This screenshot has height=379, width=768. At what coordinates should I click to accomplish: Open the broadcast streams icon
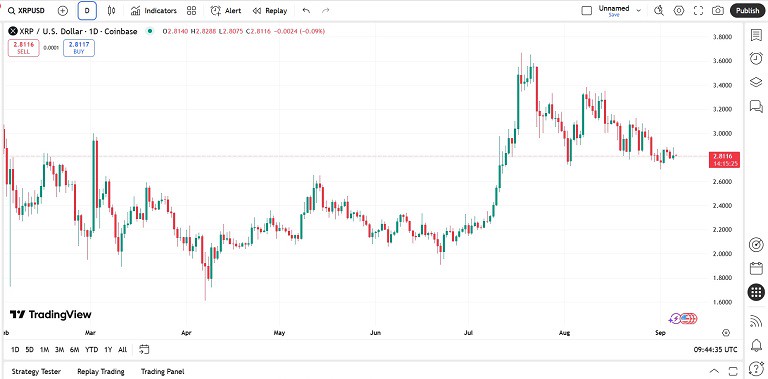coord(756,321)
